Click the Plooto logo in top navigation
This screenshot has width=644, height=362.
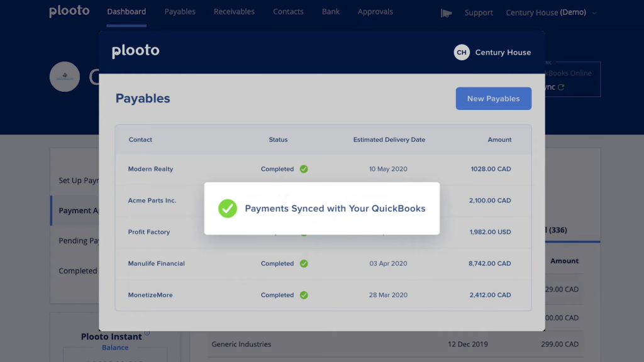(x=69, y=11)
